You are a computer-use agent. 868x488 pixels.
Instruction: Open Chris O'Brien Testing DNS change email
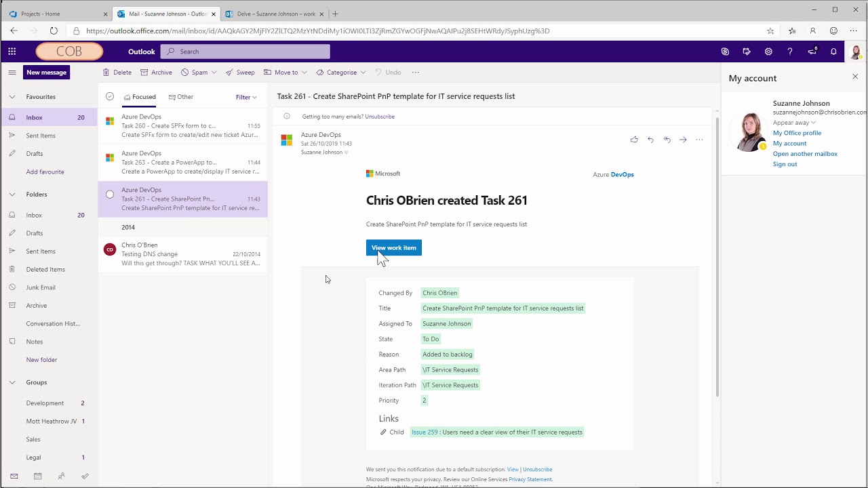click(x=183, y=254)
